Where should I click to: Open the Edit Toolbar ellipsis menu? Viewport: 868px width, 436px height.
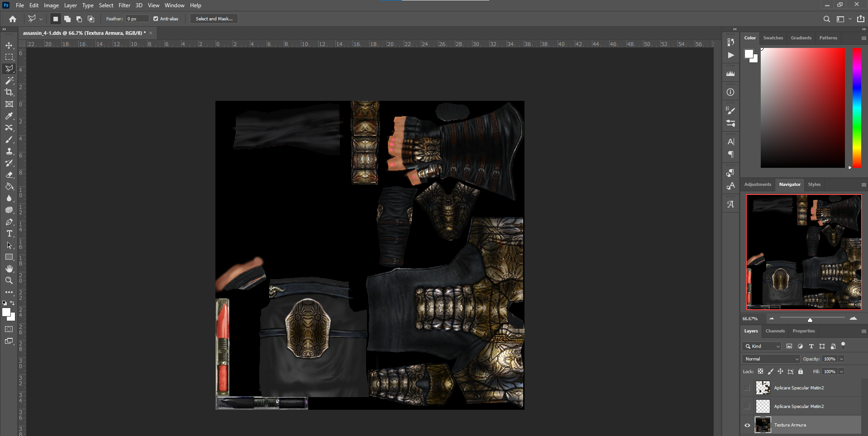tap(9, 292)
